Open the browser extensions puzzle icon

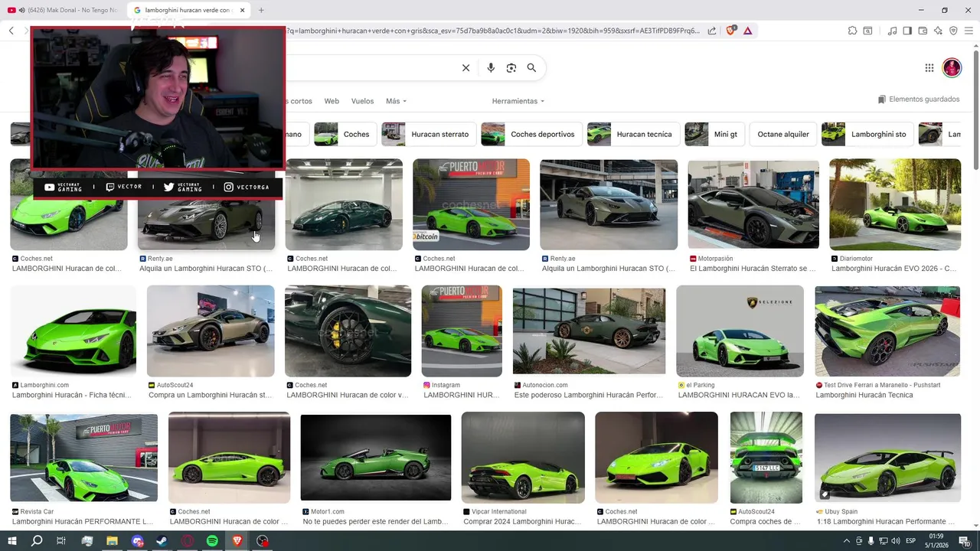tap(852, 31)
